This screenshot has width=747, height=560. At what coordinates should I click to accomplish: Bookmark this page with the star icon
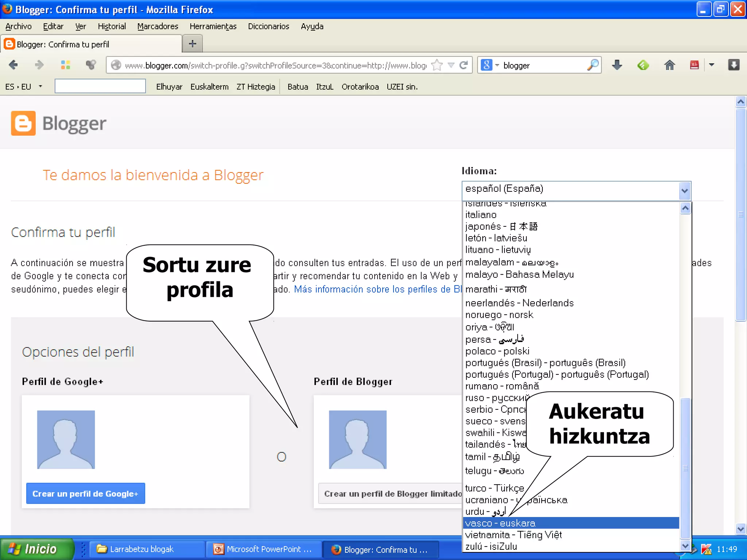(x=437, y=65)
